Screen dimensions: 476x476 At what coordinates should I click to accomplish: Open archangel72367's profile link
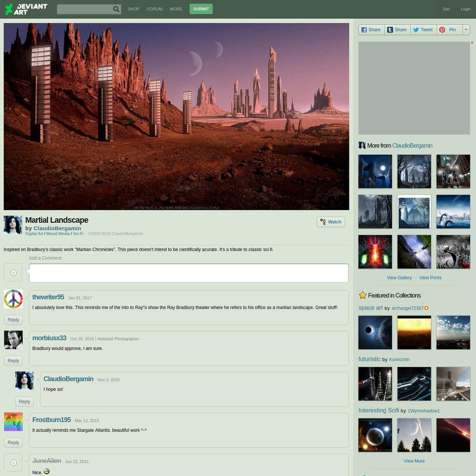pos(407,308)
